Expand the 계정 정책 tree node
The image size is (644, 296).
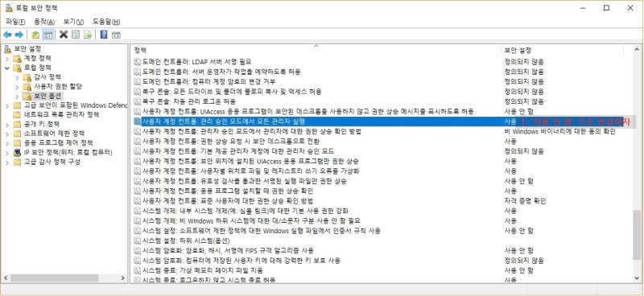click(7, 58)
